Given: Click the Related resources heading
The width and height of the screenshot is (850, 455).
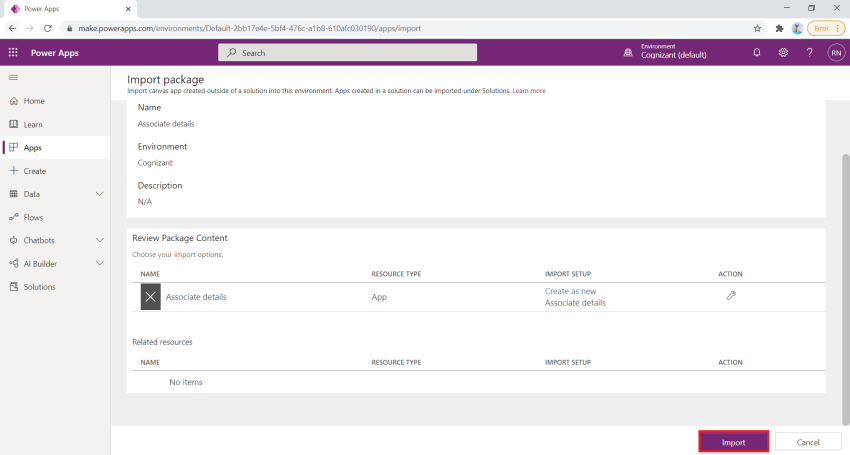Looking at the screenshot, I should pyautogui.click(x=162, y=342).
